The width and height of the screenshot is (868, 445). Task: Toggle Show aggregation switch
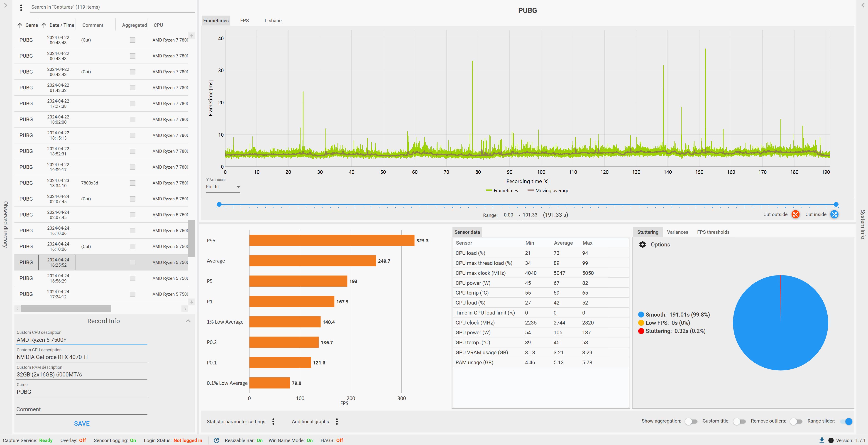coord(691,421)
